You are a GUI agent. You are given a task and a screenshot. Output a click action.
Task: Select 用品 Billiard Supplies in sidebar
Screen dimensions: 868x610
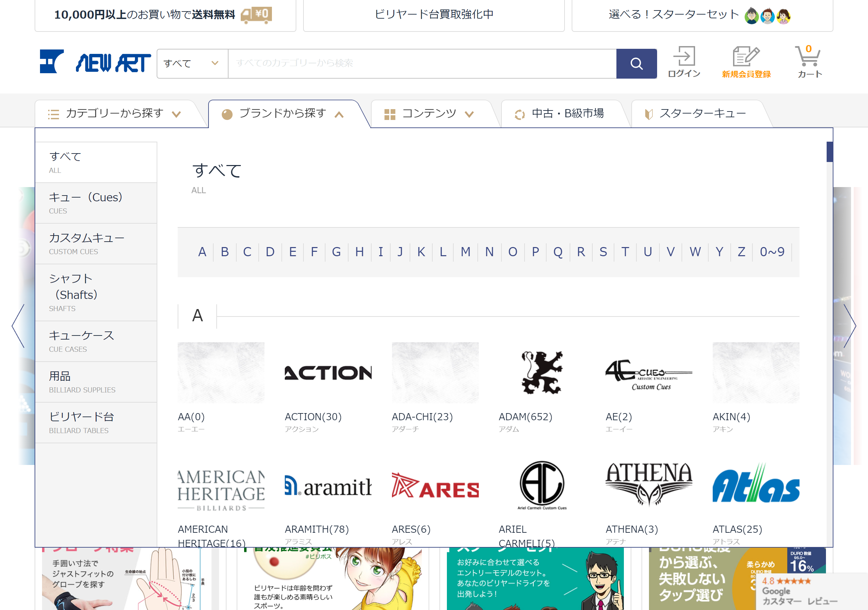click(96, 382)
